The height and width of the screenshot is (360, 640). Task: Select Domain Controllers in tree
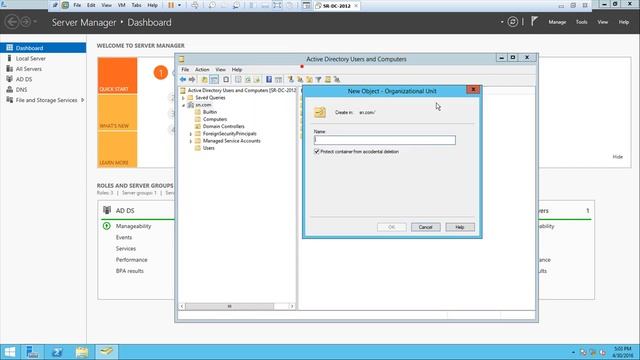click(x=224, y=127)
